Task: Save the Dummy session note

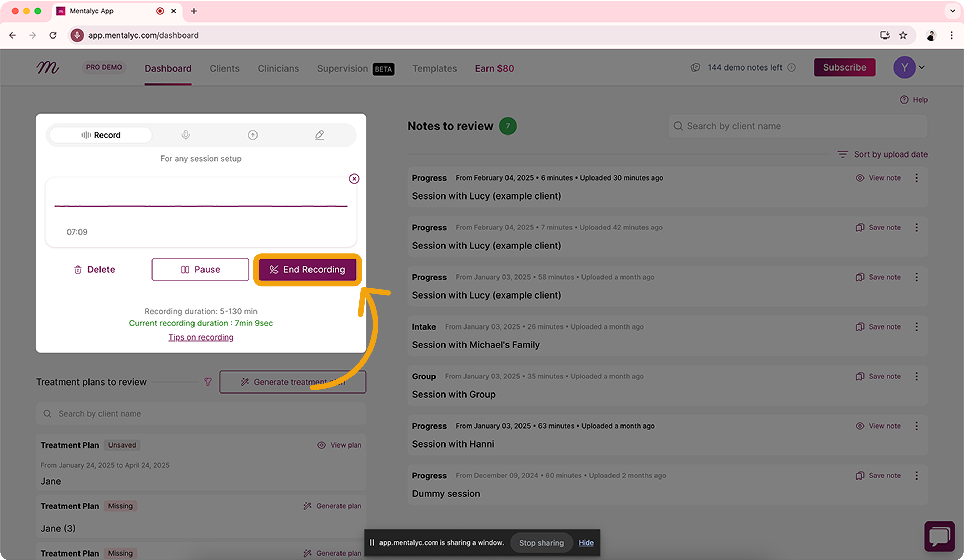Action: tap(878, 475)
